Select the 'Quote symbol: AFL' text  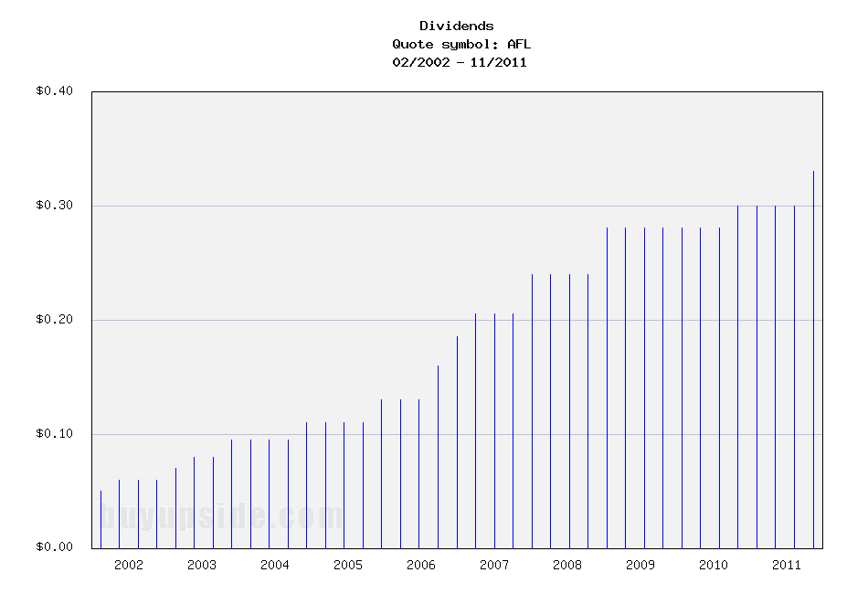coord(460,44)
